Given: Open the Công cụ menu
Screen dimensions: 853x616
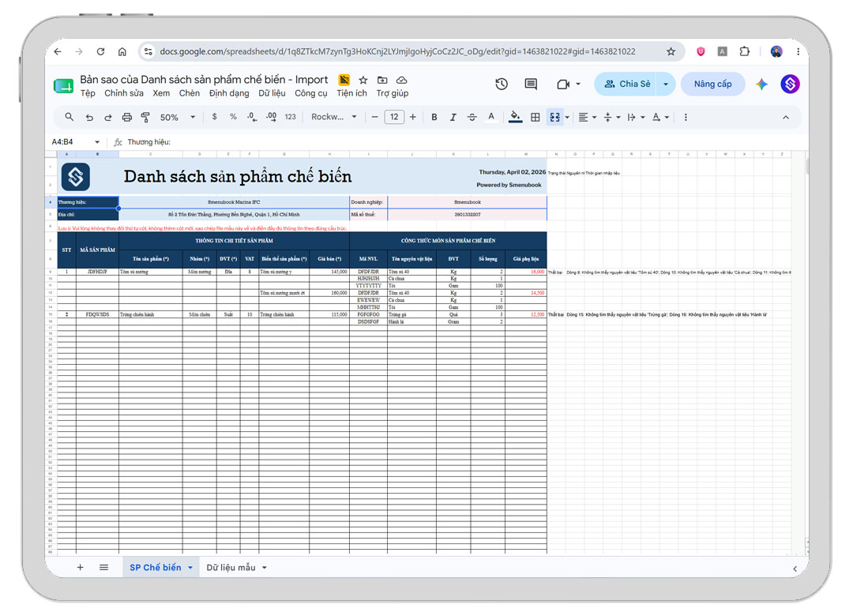Looking at the screenshot, I should 311,94.
